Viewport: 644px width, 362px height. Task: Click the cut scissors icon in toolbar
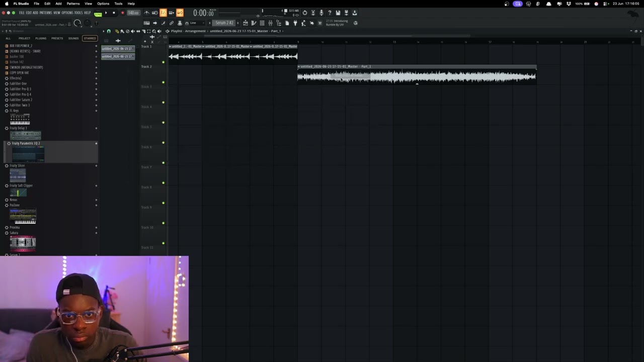313,13
